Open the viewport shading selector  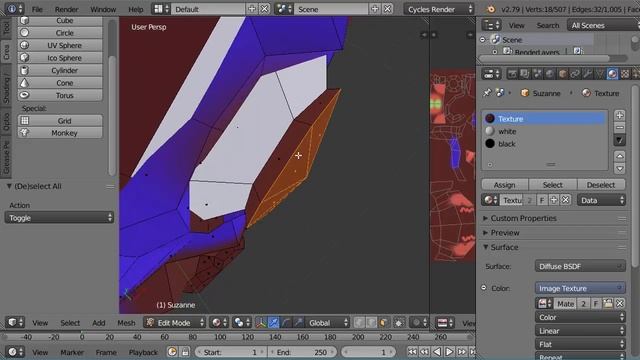[x=220, y=323]
